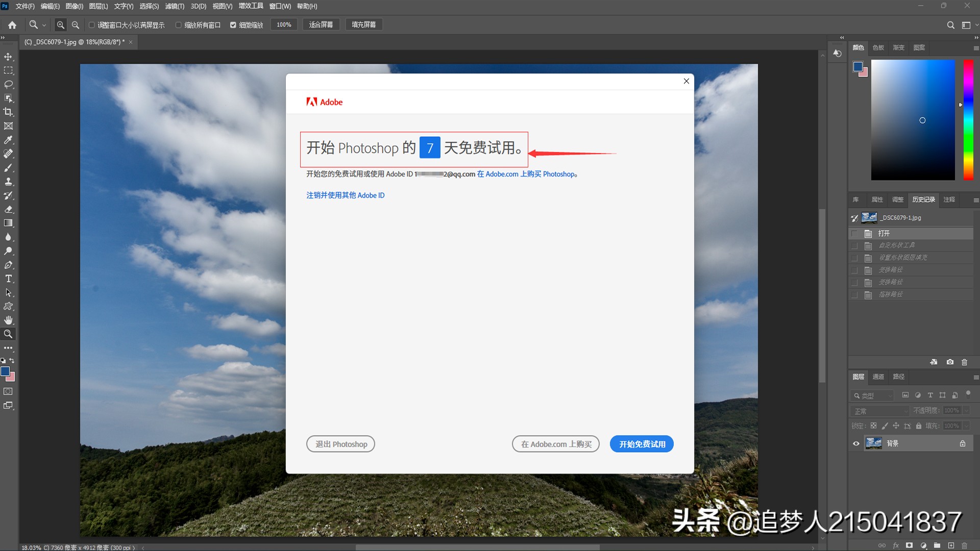Viewport: 980px width, 551px height.
Task: Select the Move tool
Action: [8, 57]
